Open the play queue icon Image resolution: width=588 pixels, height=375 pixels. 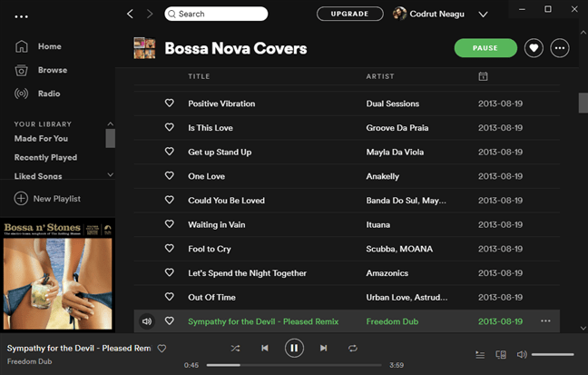pos(480,354)
